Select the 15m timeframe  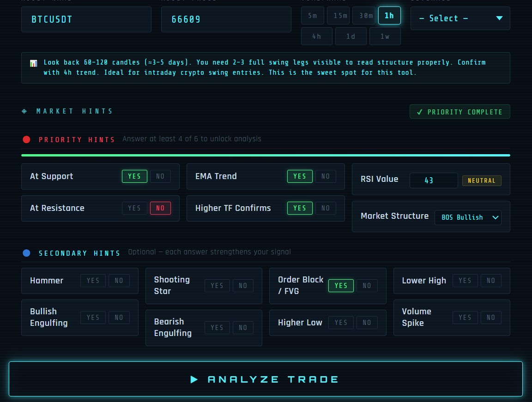[x=338, y=16]
